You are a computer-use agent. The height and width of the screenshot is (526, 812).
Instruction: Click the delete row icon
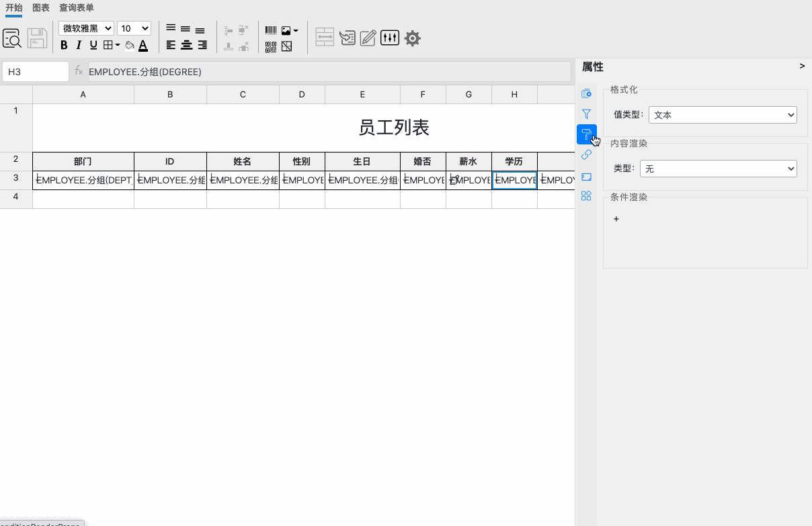[x=244, y=30]
